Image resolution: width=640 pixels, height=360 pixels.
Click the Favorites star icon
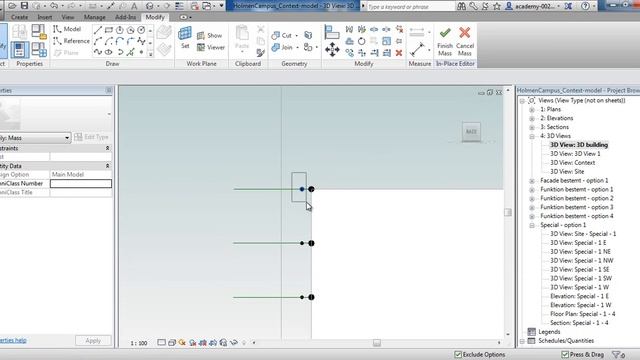(497, 6)
